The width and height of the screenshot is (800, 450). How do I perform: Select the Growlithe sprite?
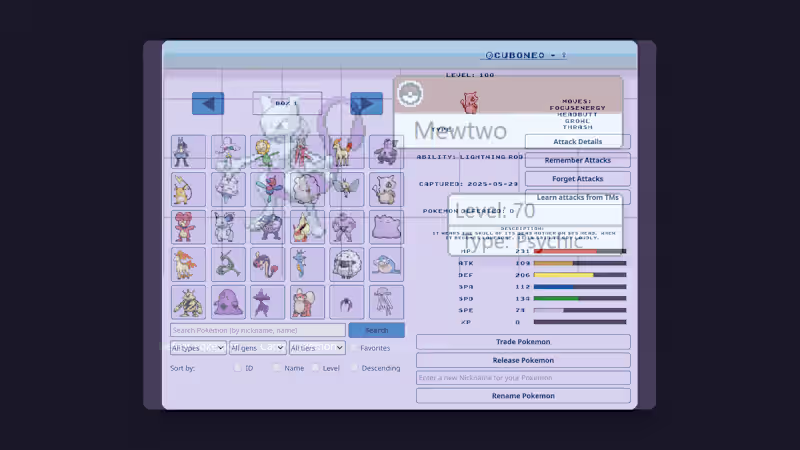(307, 303)
